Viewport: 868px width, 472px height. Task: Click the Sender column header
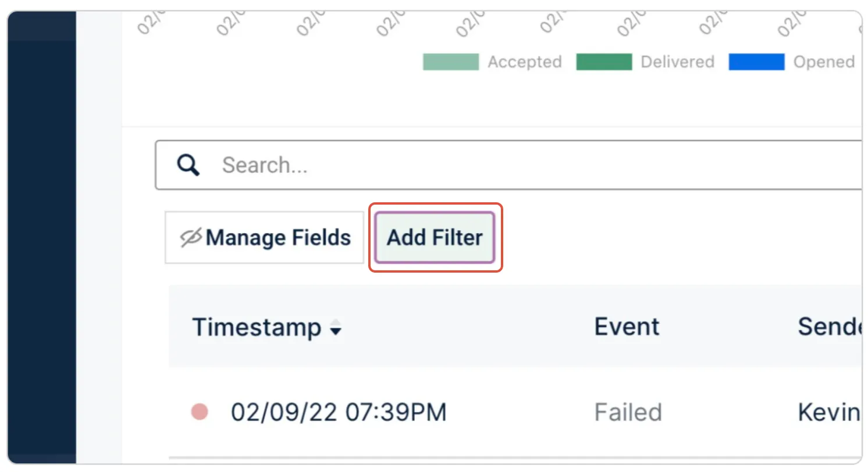(830, 327)
